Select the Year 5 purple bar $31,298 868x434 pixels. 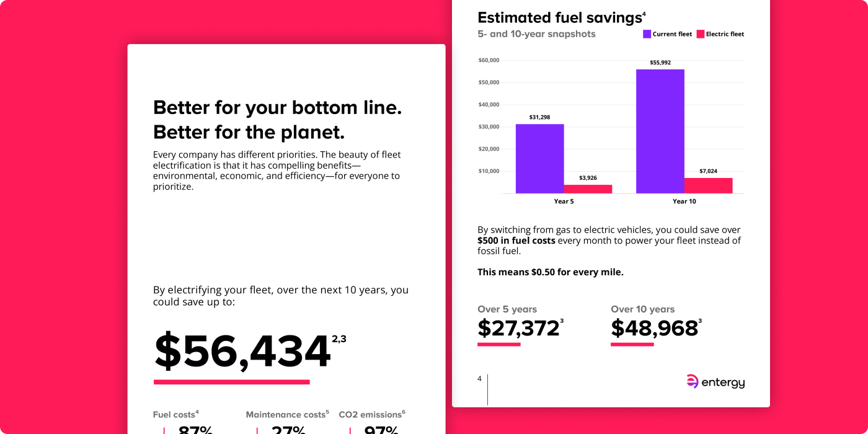click(x=539, y=159)
